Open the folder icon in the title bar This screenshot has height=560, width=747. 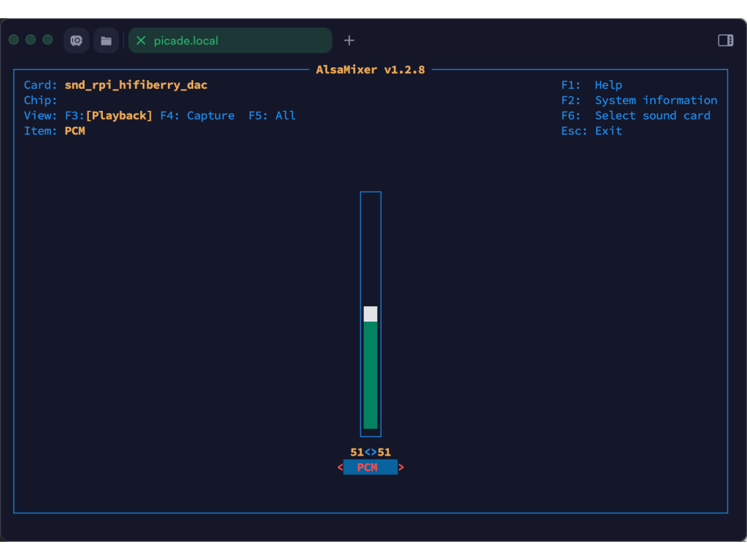(x=107, y=40)
